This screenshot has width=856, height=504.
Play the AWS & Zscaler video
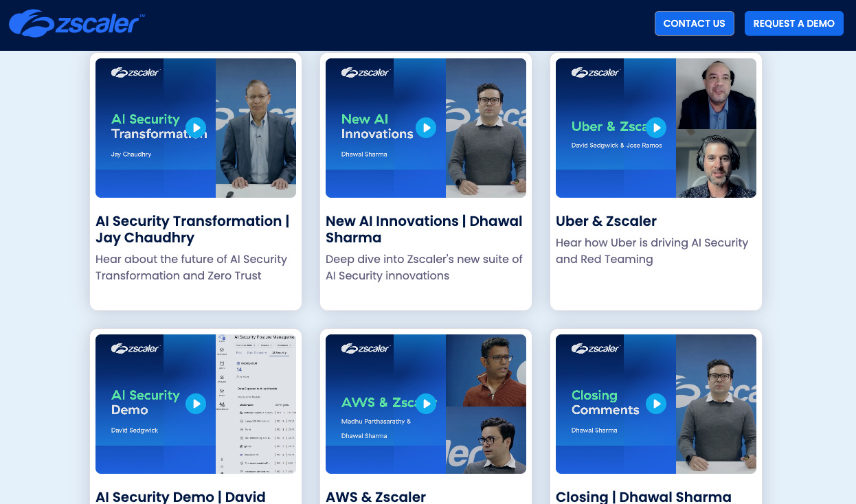click(426, 404)
